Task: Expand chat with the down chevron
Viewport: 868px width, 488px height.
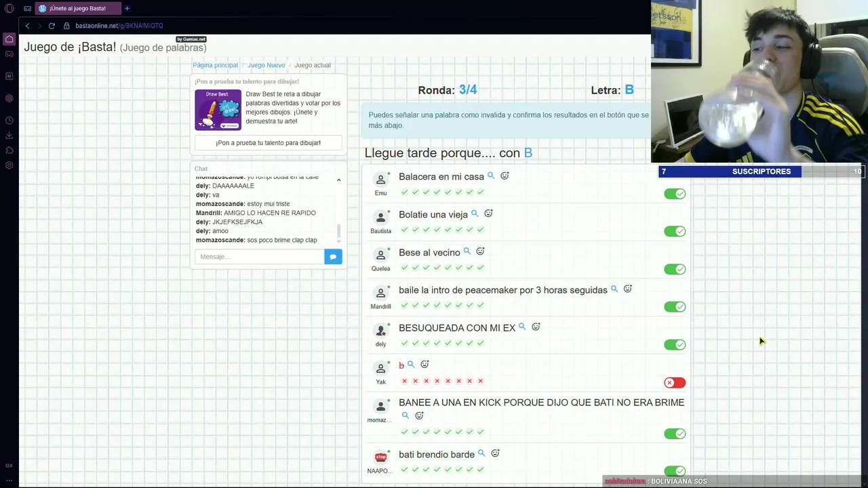Action: pyautogui.click(x=338, y=240)
